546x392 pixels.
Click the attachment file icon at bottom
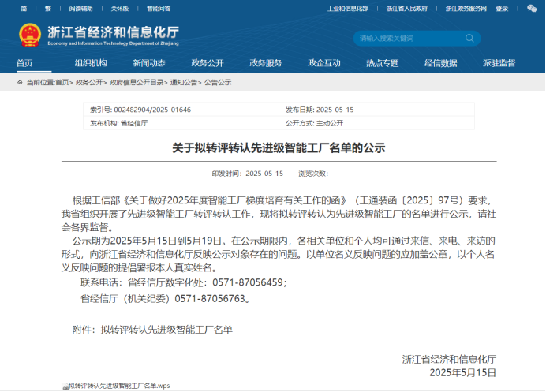point(65,386)
